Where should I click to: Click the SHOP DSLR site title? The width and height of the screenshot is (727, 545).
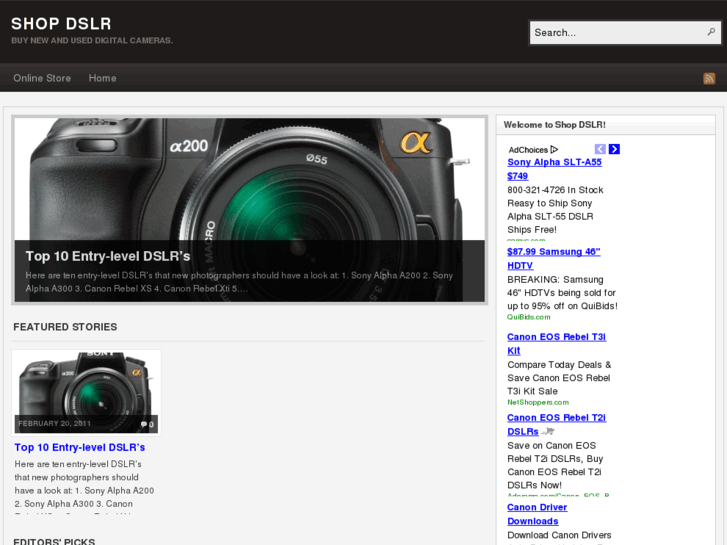(61, 24)
